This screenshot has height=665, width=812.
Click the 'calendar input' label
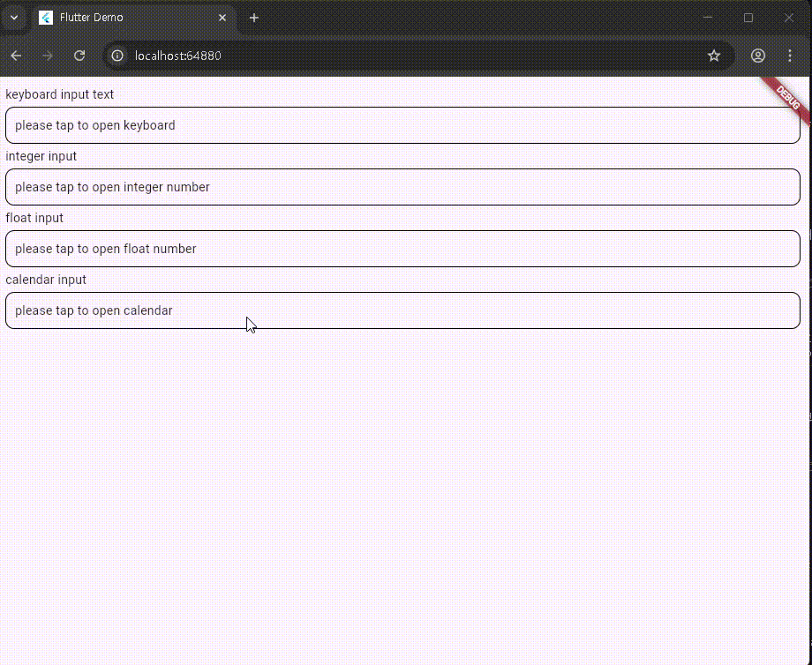46,280
